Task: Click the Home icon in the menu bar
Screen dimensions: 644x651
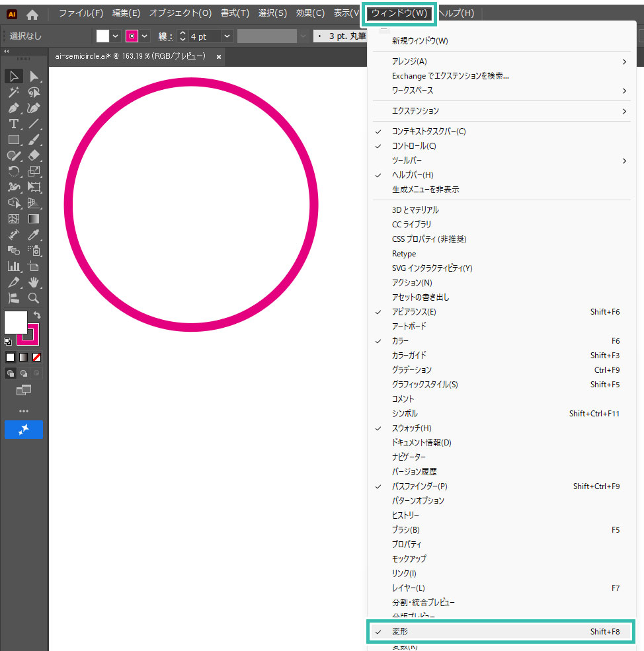Action: [32, 14]
